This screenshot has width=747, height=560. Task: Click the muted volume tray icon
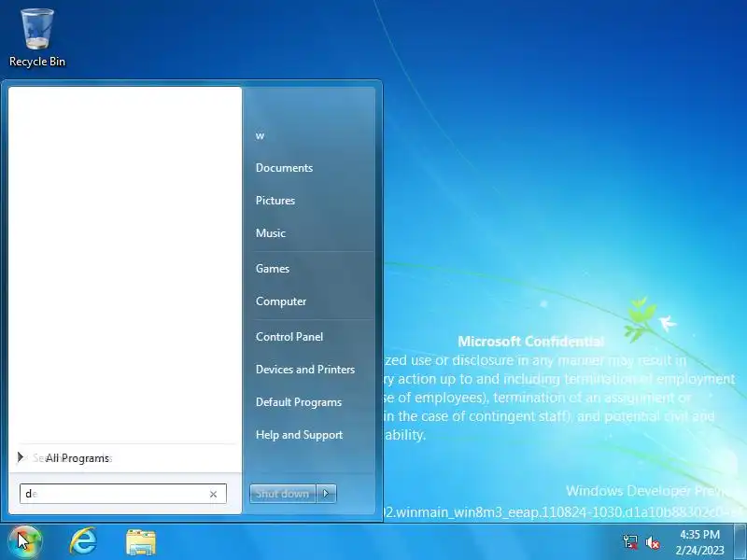pos(652,542)
